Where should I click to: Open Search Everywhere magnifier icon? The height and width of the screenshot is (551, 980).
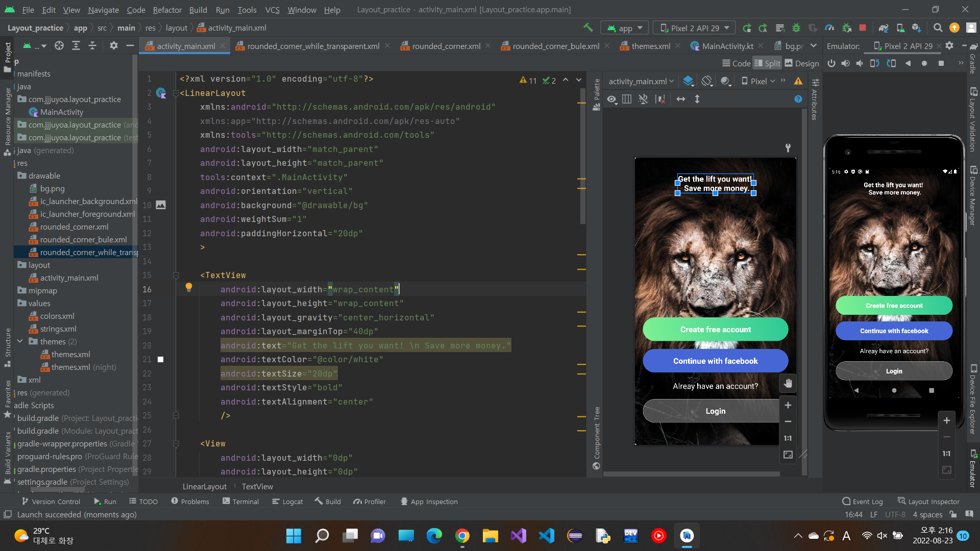(x=938, y=28)
